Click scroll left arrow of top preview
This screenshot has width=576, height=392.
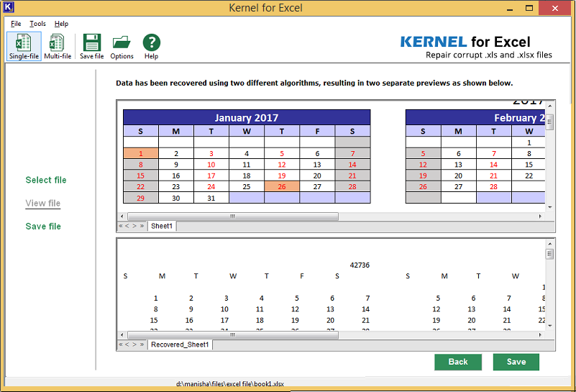pos(122,216)
